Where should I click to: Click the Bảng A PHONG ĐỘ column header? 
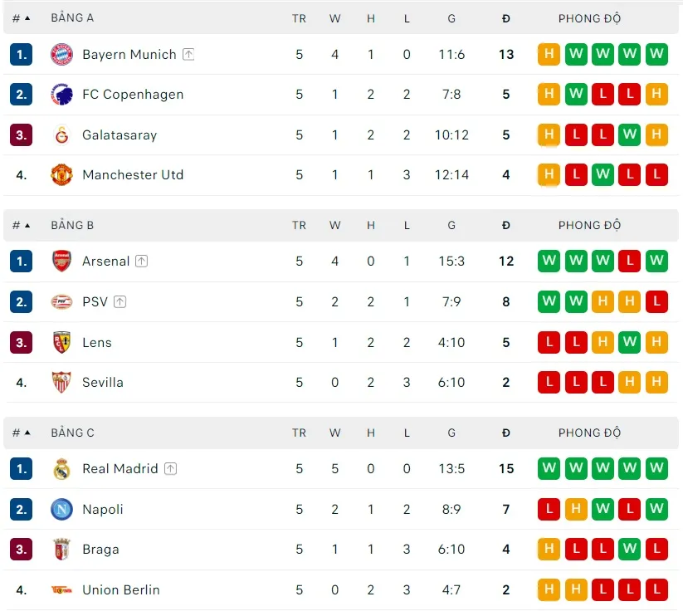coord(589,17)
